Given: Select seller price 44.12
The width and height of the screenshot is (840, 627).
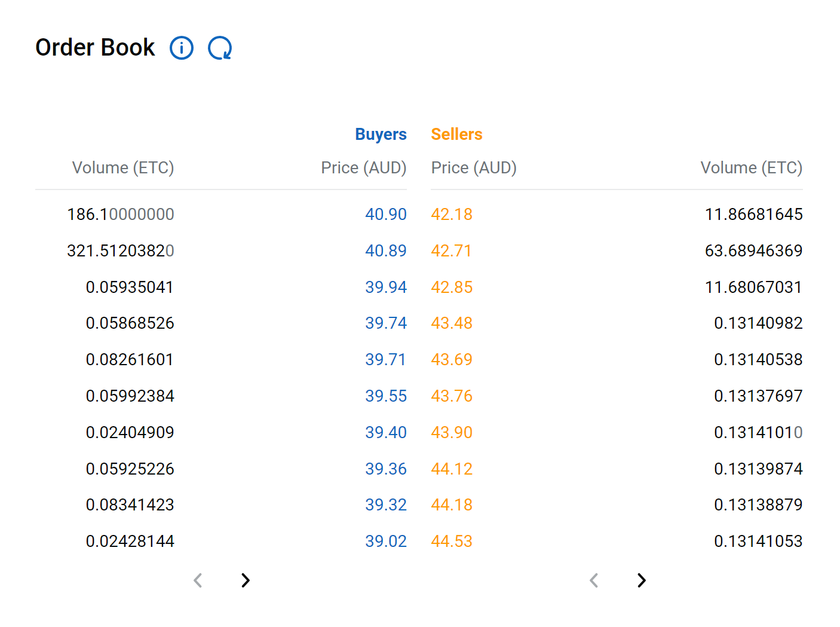Looking at the screenshot, I should pyautogui.click(x=452, y=469).
